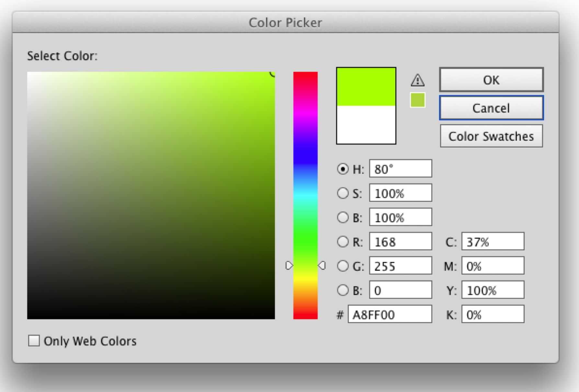The height and width of the screenshot is (392, 579).
Task: Click the saturation field showing 100%
Action: 401,193
